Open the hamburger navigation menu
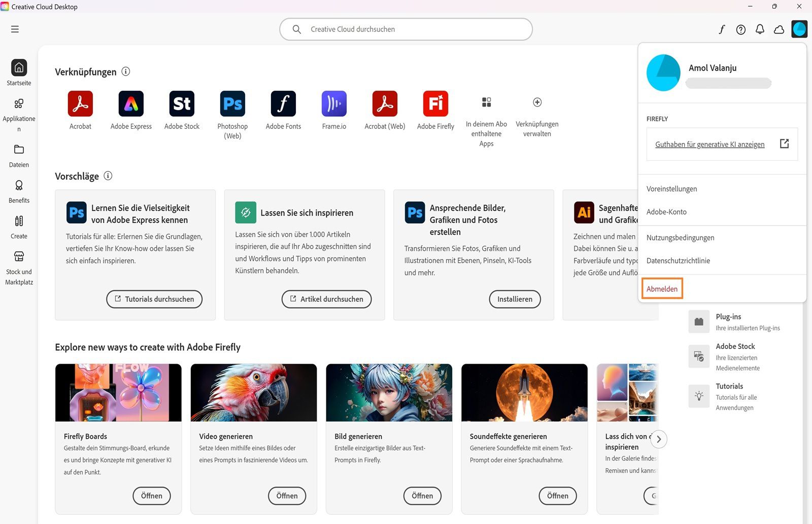The height and width of the screenshot is (524, 812). tap(15, 29)
